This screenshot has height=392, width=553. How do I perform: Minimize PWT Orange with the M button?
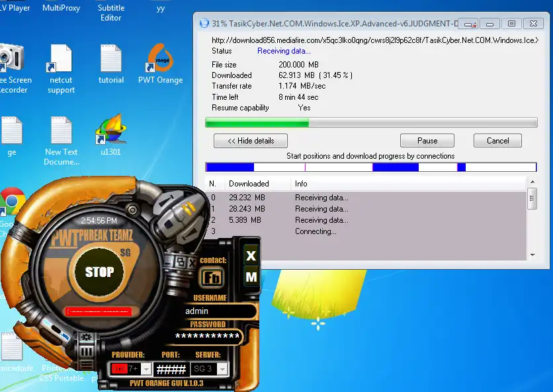(x=251, y=277)
